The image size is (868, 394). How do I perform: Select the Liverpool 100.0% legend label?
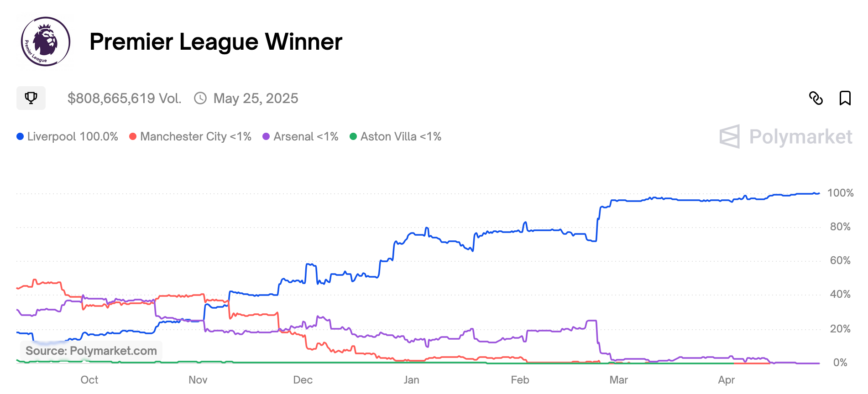(x=73, y=137)
